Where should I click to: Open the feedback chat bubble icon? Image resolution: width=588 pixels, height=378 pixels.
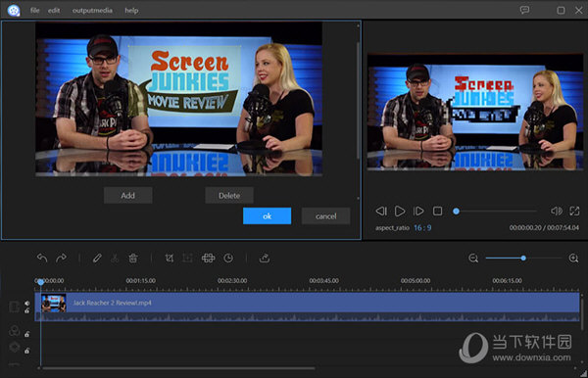tap(524, 10)
